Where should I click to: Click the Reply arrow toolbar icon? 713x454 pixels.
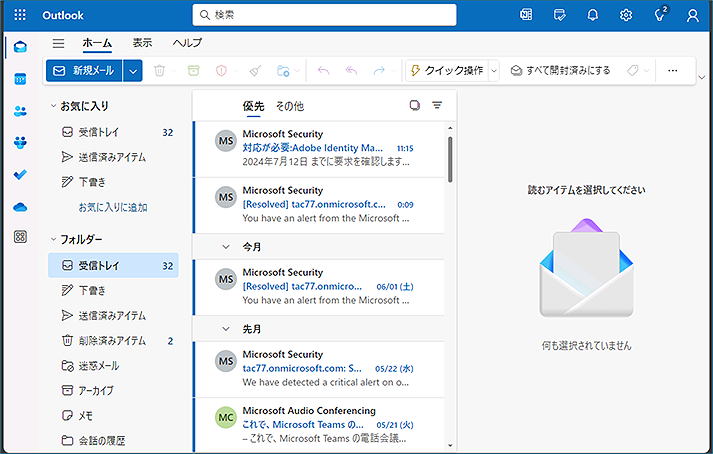(323, 71)
